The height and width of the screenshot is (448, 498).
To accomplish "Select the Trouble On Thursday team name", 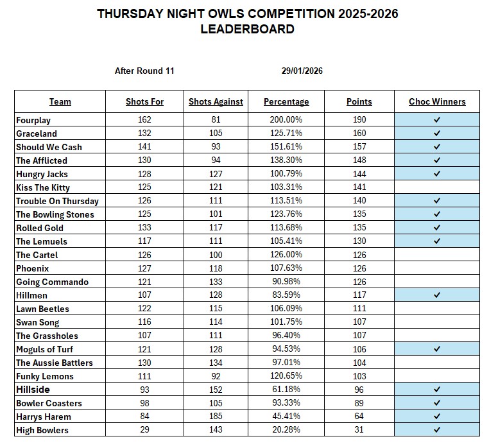I will point(57,201).
